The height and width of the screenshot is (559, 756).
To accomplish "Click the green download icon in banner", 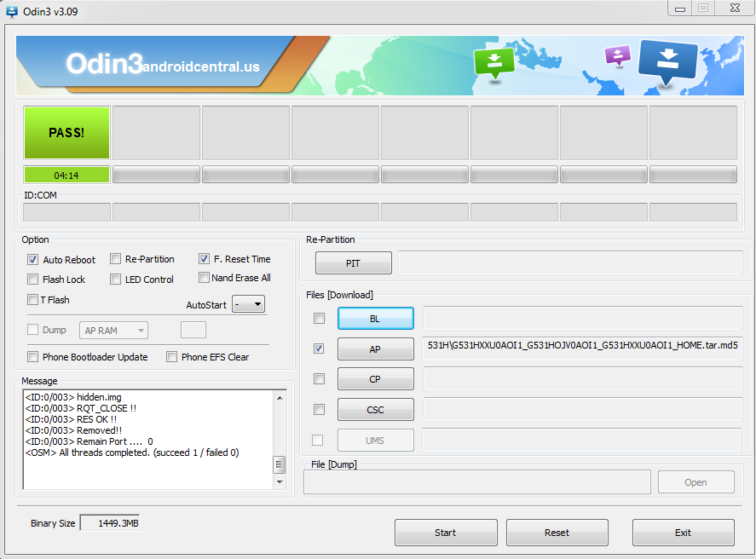I will click(494, 63).
